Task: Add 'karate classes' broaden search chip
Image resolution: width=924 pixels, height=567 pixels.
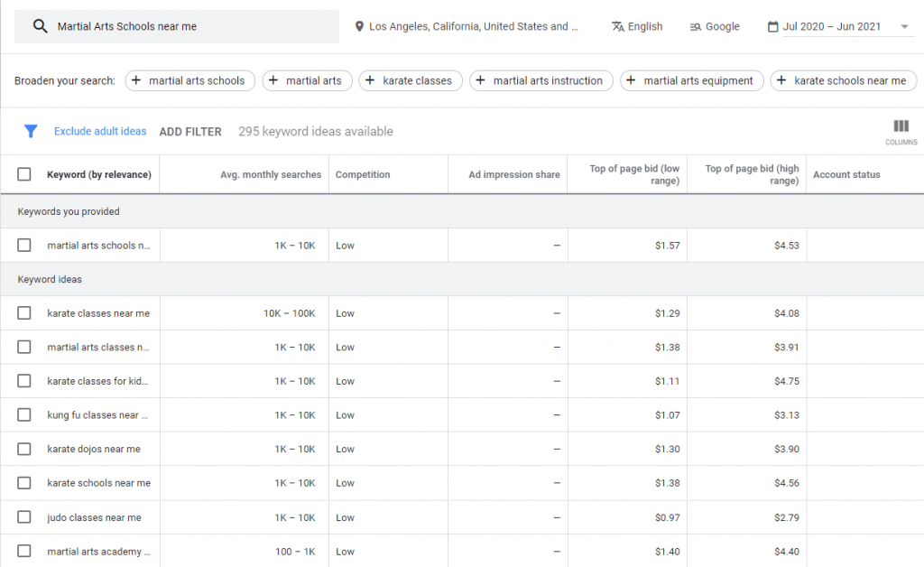Action: (411, 80)
